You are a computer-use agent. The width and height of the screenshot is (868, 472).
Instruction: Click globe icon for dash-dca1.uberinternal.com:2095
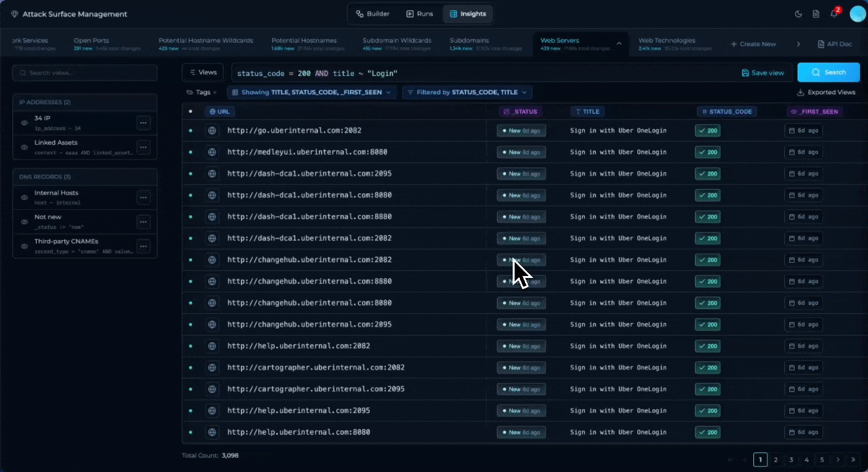click(x=212, y=174)
